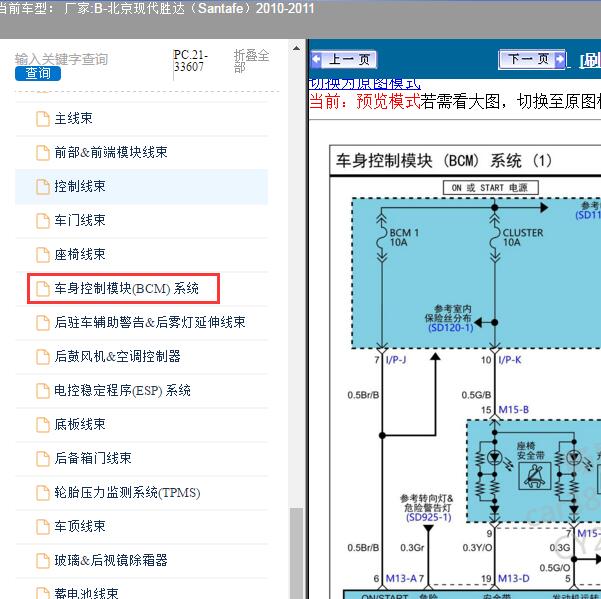
Task: Click the SD120-1 reference in diagram
Action: 451,328
